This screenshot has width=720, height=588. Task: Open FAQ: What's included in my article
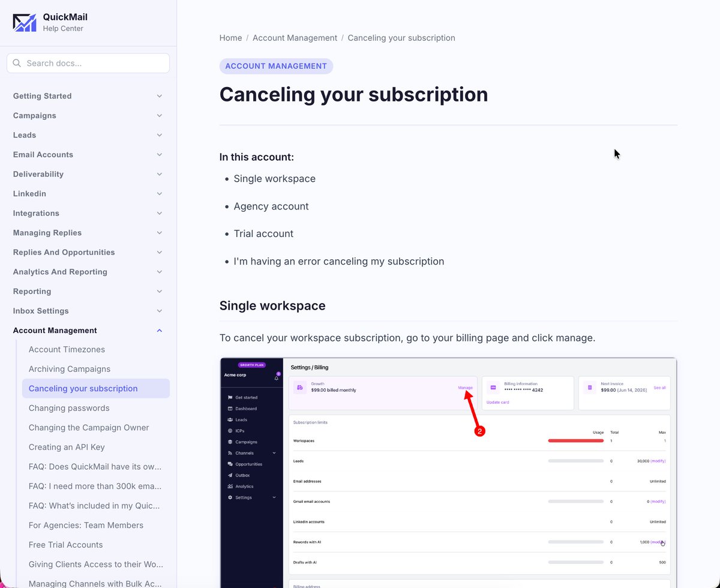pyautogui.click(x=95, y=506)
